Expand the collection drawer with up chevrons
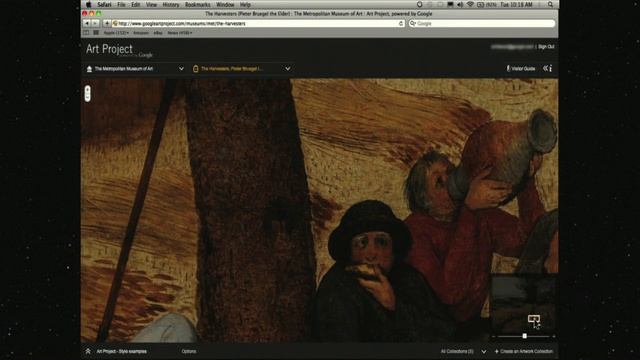The width and height of the screenshot is (640, 360). click(x=88, y=351)
